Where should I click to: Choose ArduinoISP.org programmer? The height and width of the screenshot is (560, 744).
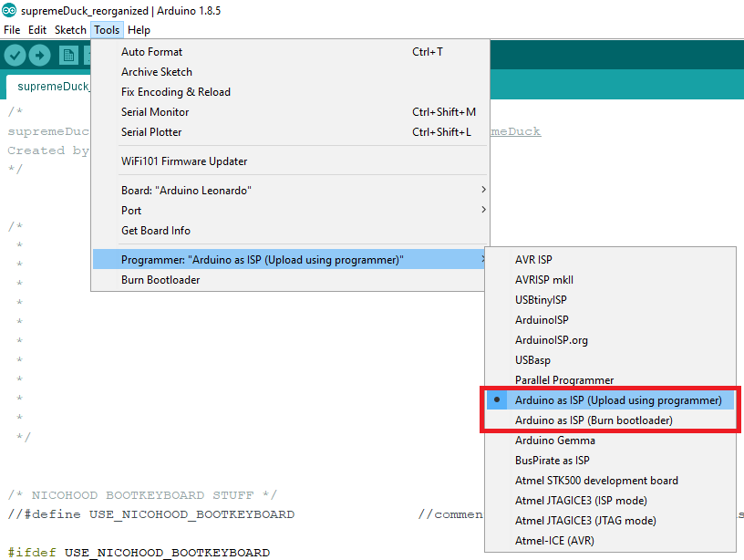(x=610, y=340)
